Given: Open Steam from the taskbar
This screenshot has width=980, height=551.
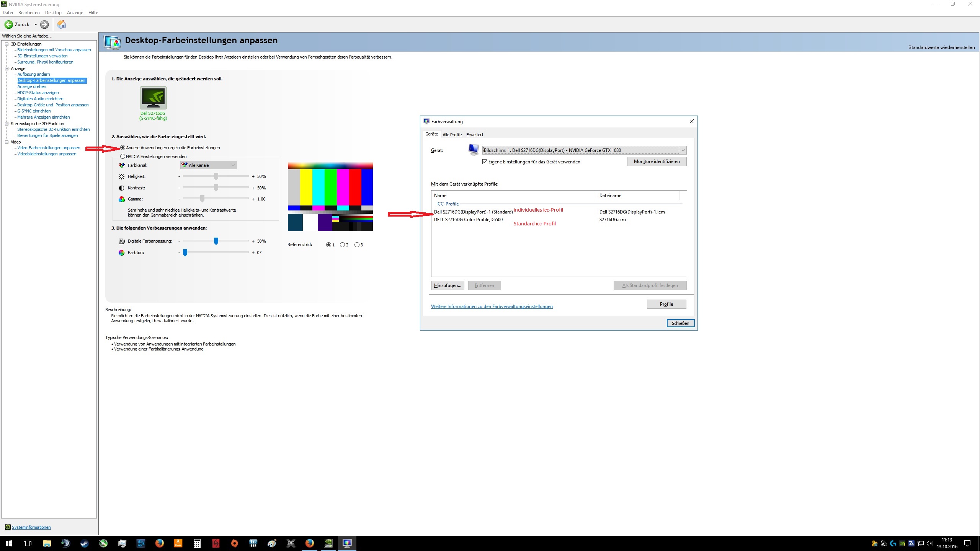Looking at the screenshot, I should tap(84, 543).
